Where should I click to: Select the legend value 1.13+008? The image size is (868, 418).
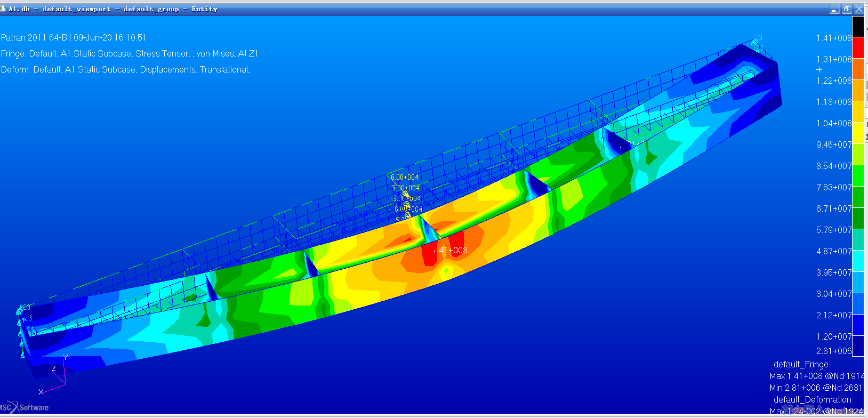pos(834,102)
